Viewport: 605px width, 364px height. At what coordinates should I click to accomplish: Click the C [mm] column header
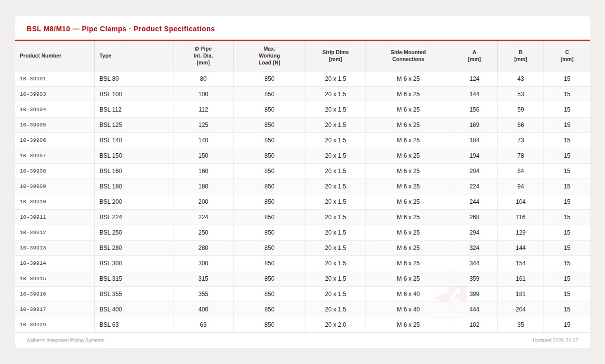[x=567, y=56]
